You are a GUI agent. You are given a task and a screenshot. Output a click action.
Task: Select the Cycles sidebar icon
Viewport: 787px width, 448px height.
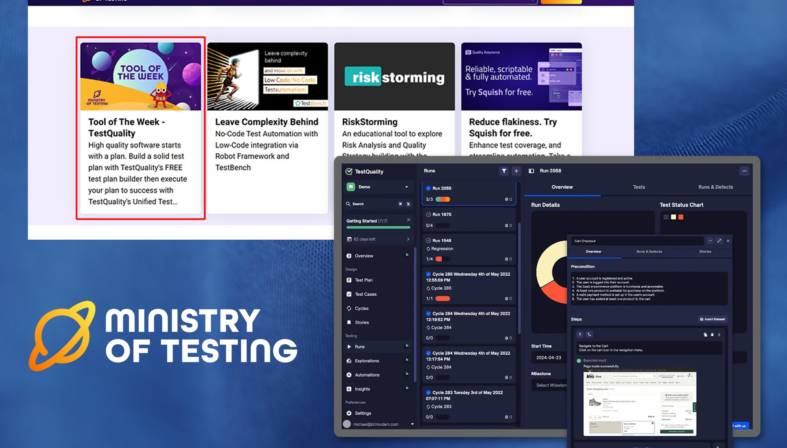349,308
